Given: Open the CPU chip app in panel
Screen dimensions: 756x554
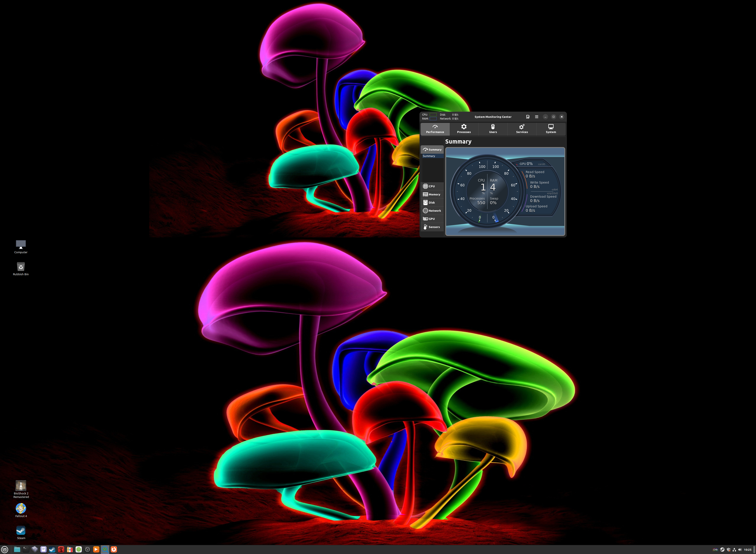Looking at the screenshot, I should click(35, 549).
